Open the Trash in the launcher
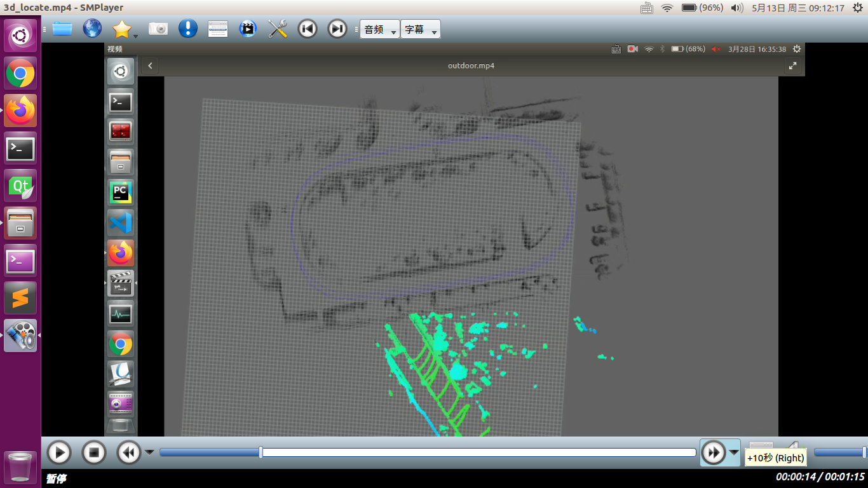Image resolution: width=868 pixels, height=488 pixels. point(20,466)
